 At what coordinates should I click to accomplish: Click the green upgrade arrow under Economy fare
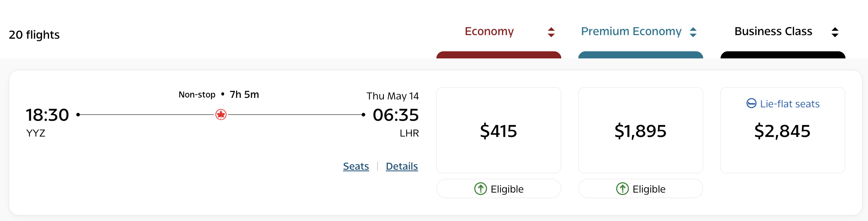click(480, 189)
